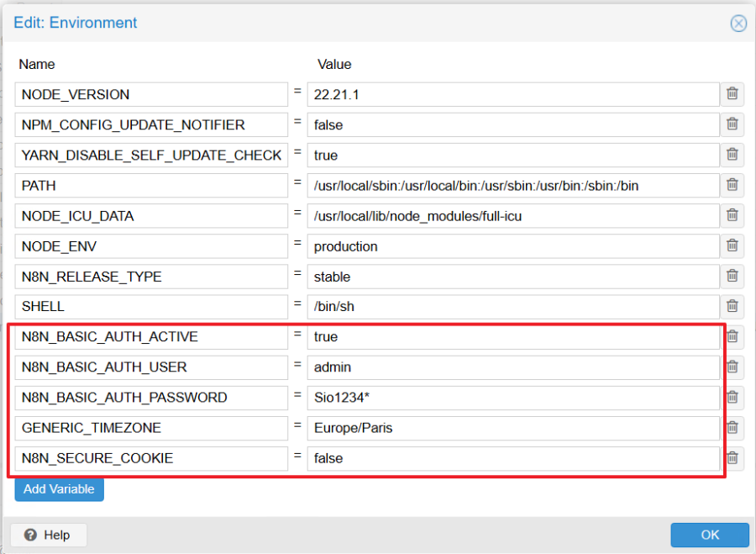This screenshot has height=554, width=756.
Task: Focus the YARN_DISABLE_SELF_UPDATE_CHECK name field
Action: 151,156
